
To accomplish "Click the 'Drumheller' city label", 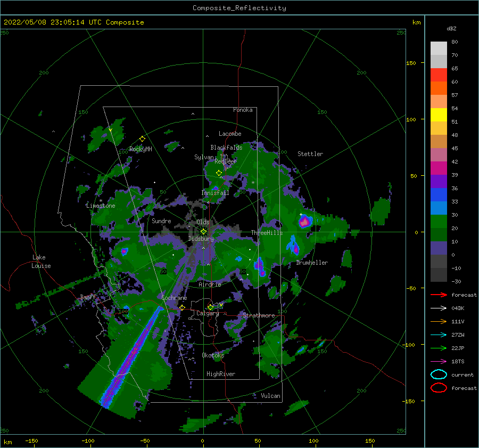I will coord(312,263).
